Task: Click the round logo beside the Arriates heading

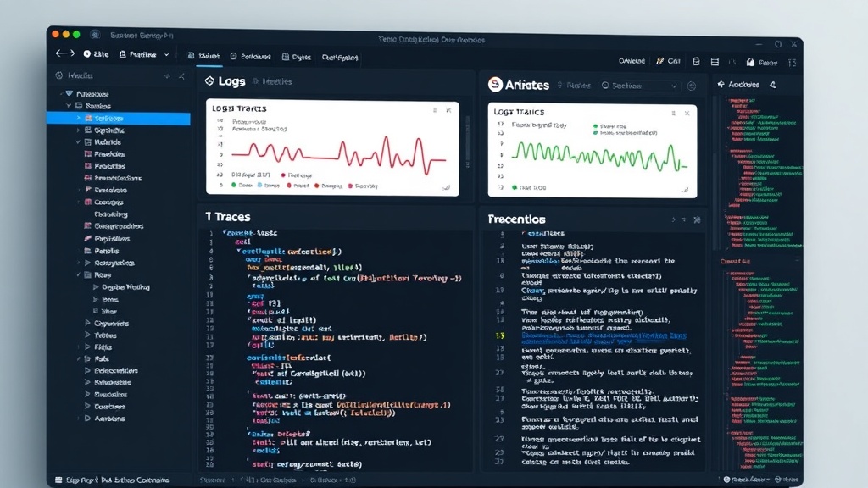Action: pos(495,84)
